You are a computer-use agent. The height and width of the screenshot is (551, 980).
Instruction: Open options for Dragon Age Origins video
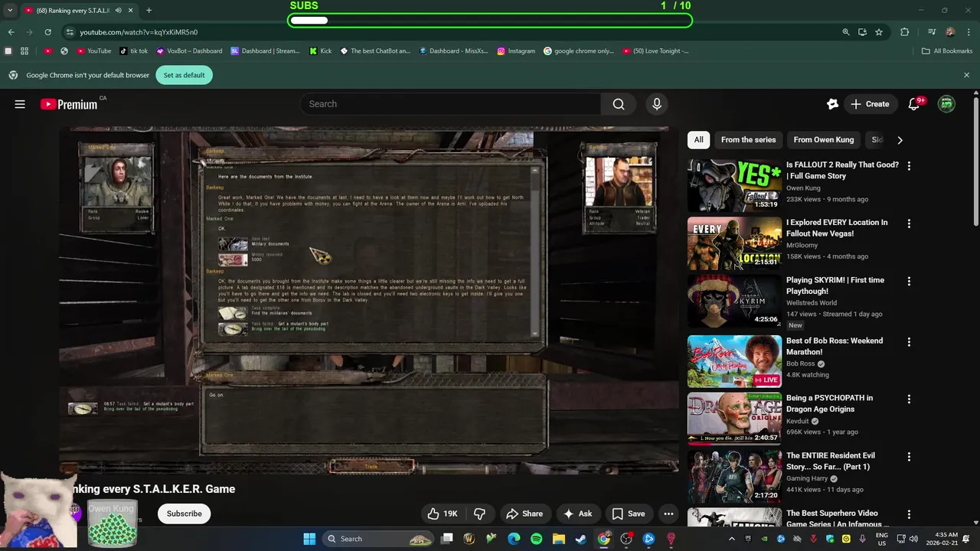(909, 399)
